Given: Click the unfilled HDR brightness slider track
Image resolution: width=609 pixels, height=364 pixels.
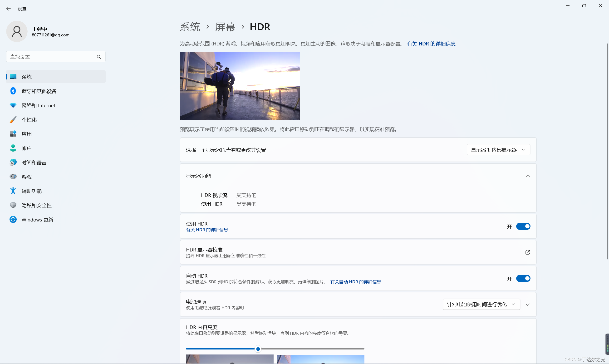Looking at the screenshot, I should click(313, 349).
